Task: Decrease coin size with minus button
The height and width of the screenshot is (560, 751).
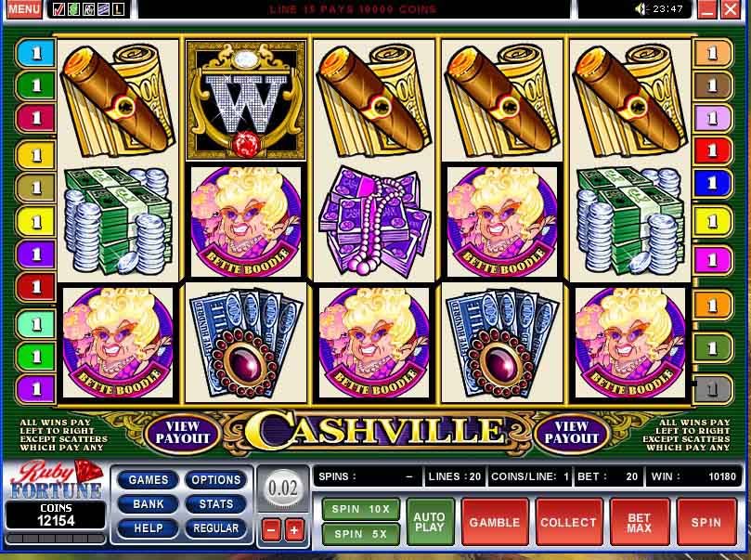Action: point(271,530)
